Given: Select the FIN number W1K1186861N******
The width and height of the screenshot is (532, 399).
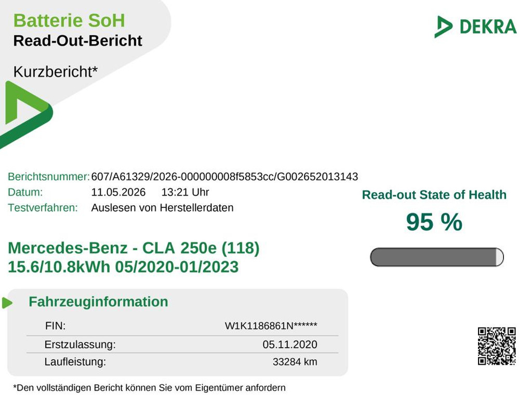Looking at the screenshot, I should point(271,326).
